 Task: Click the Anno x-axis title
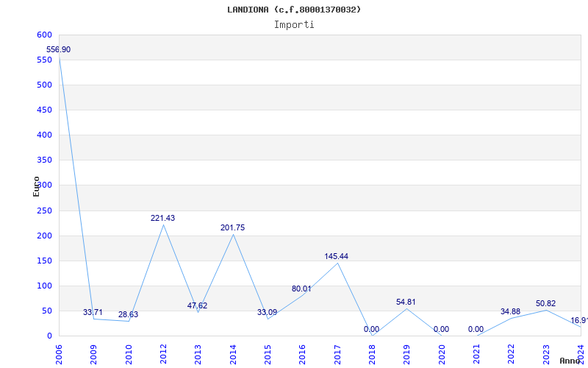(569, 361)
